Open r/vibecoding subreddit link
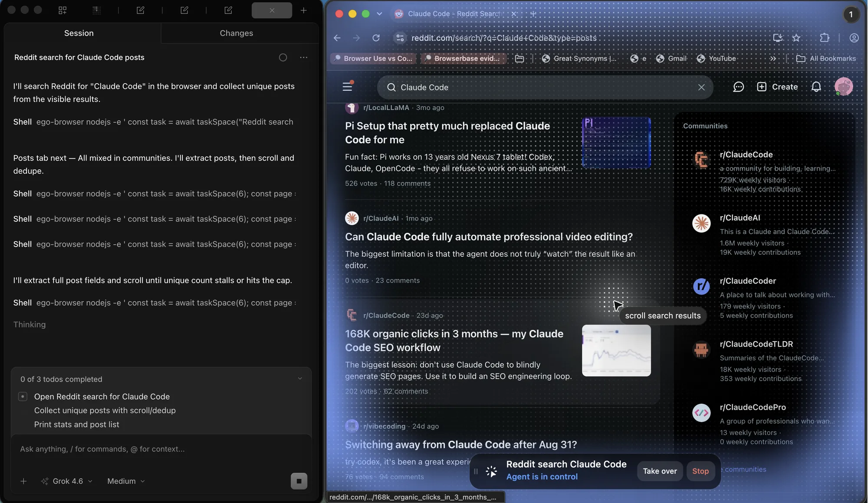Image resolution: width=868 pixels, height=503 pixels. (384, 426)
